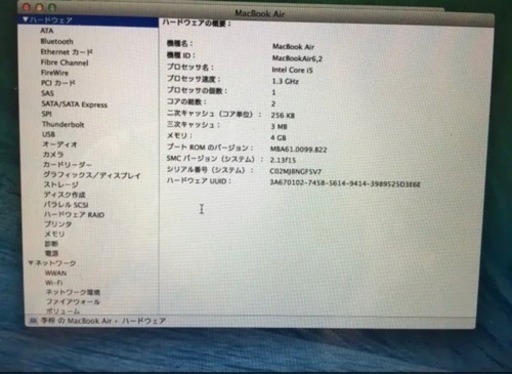The width and height of the screenshot is (512, 374).
Task: Select WWAN under ネットワーク
Action: 56,273
